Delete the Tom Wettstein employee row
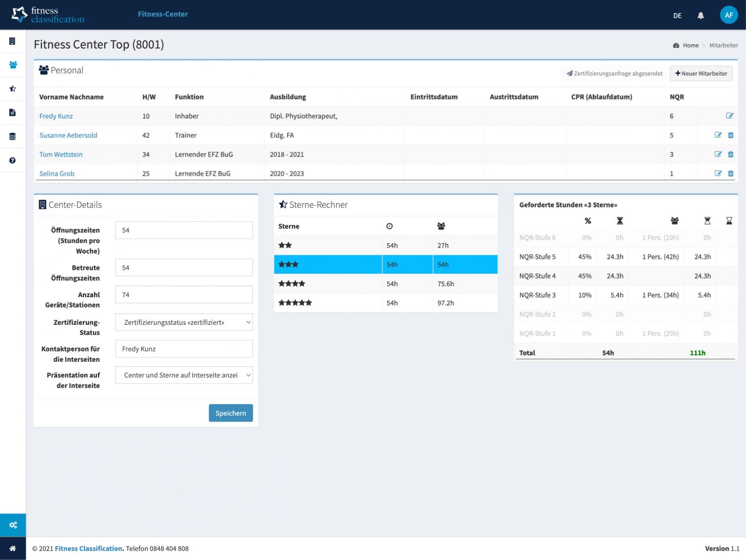This screenshot has height=560, width=746. coord(731,154)
